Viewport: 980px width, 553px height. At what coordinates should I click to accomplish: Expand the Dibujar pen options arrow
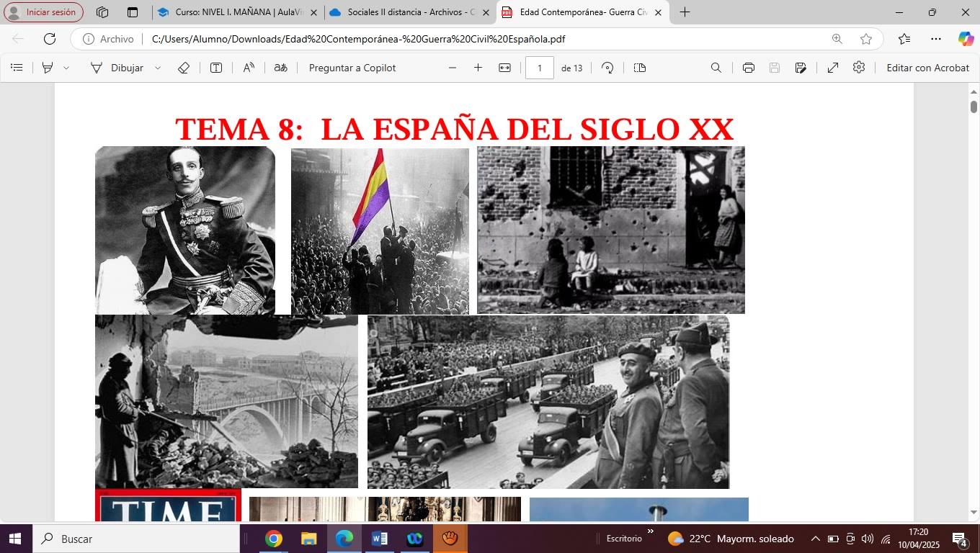pos(158,68)
